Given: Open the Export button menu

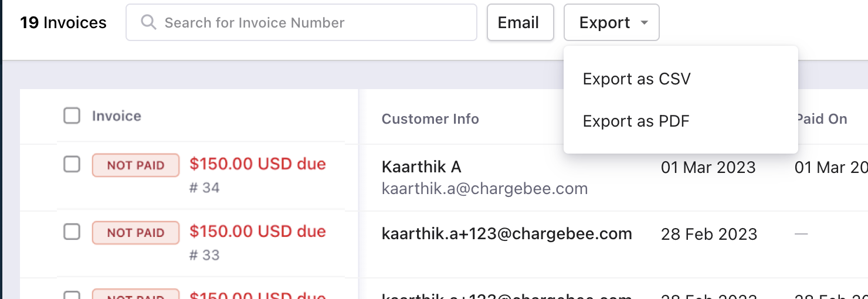Looking at the screenshot, I should click(612, 22).
